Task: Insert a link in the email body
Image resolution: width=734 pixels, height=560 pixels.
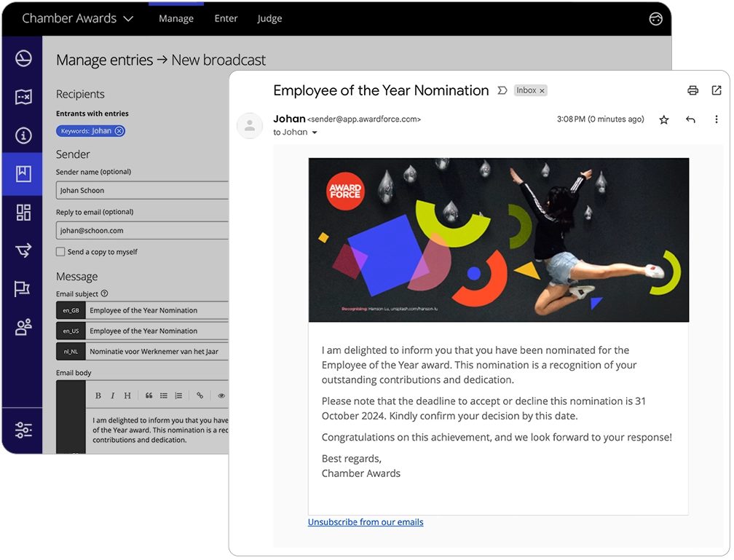Action: tap(200, 395)
